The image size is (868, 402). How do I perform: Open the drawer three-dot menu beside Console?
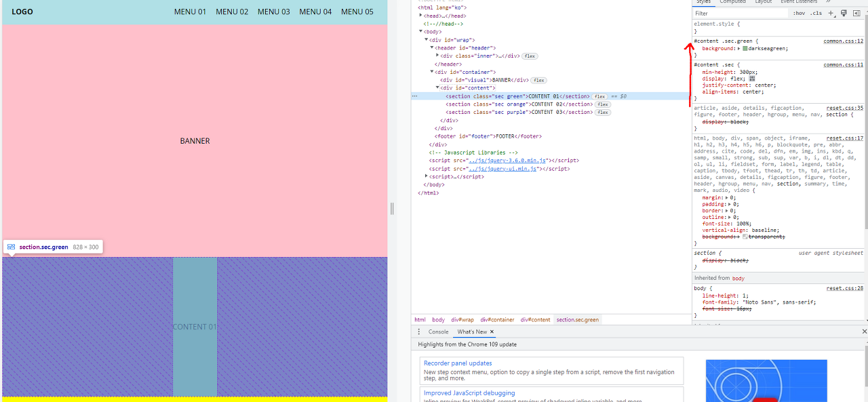coord(419,331)
